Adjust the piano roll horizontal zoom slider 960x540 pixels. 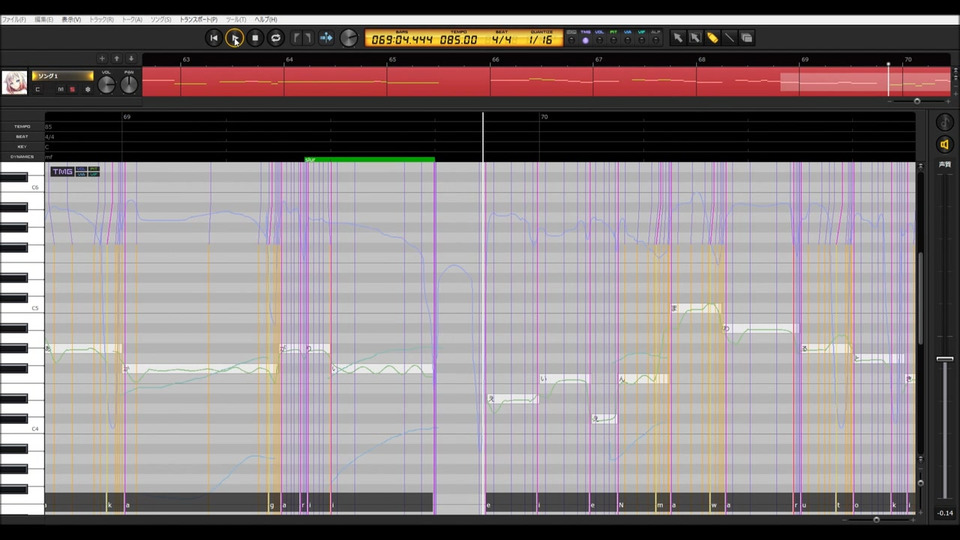tap(876, 519)
